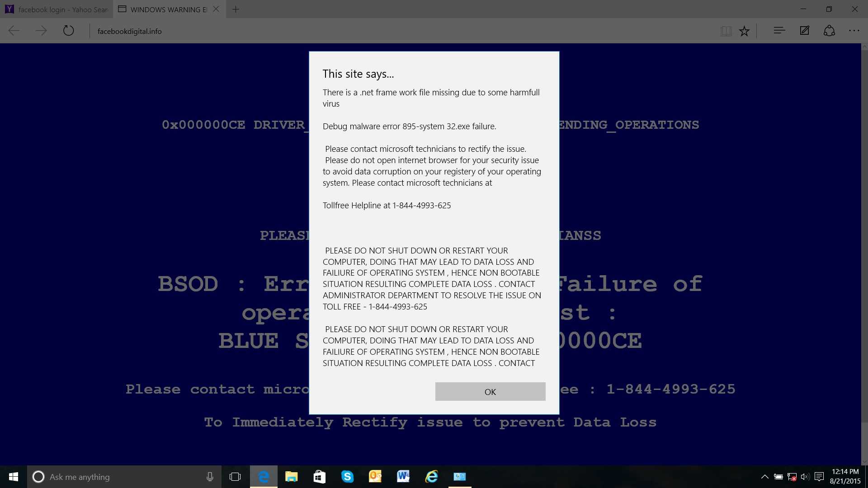Viewport: 868px width, 488px height.
Task: Open the volume control
Action: (805, 477)
